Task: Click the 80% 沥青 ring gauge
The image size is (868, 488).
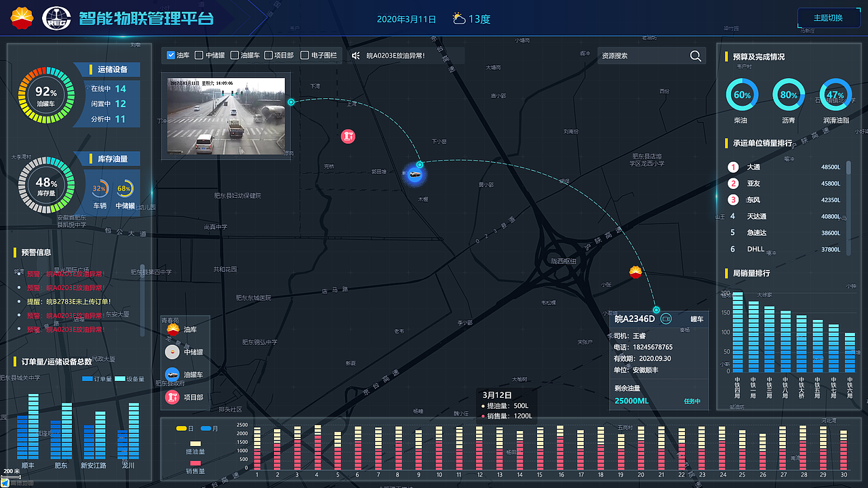Action: click(x=789, y=95)
